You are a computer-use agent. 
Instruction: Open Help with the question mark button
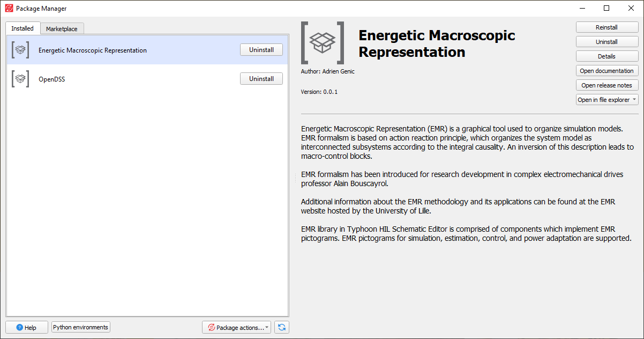pyautogui.click(x=27, y=327)
